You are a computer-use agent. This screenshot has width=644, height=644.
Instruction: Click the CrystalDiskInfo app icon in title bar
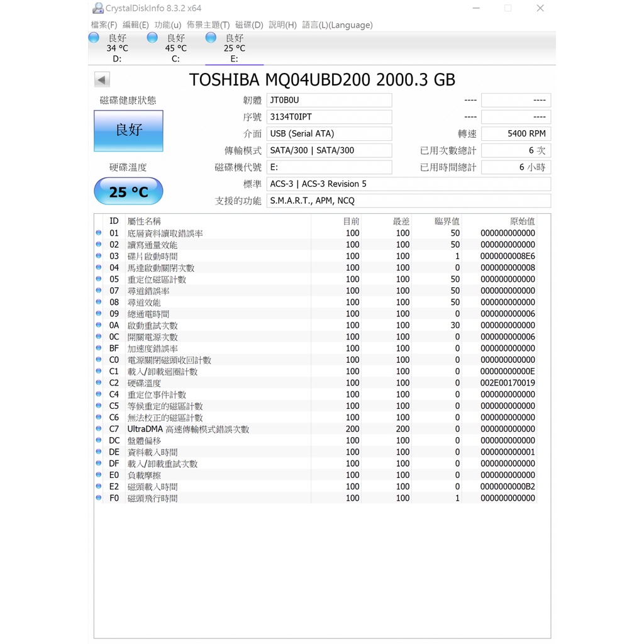tap(97, 8)
